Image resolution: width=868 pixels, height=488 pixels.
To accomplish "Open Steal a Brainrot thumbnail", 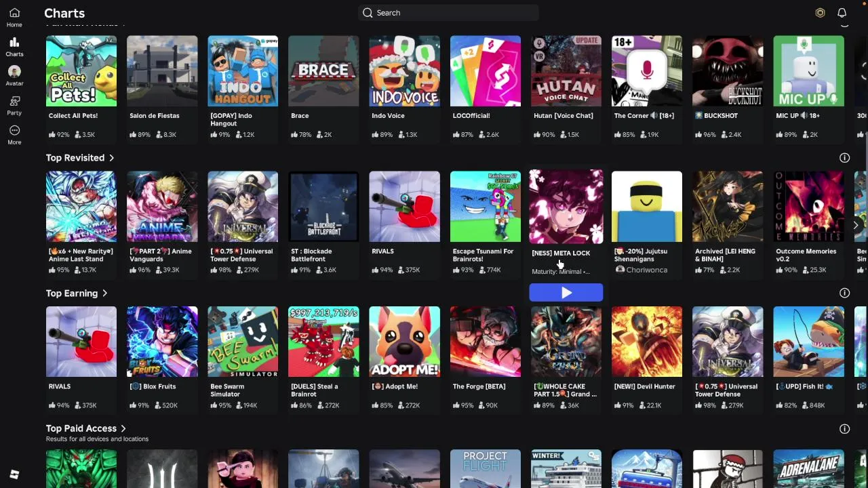I will (x=323, y=342).
